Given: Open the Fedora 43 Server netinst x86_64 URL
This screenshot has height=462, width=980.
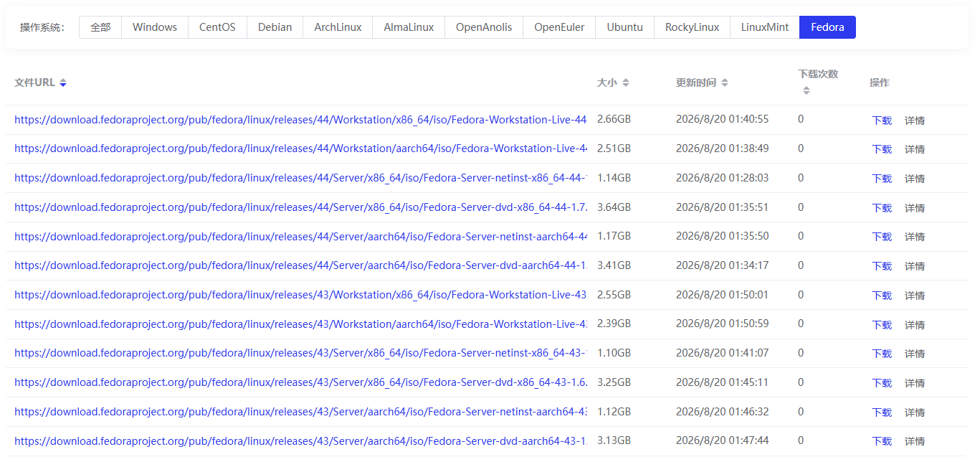Looking at the screenshot, I should pyautogui.click(x=300, y=353).
